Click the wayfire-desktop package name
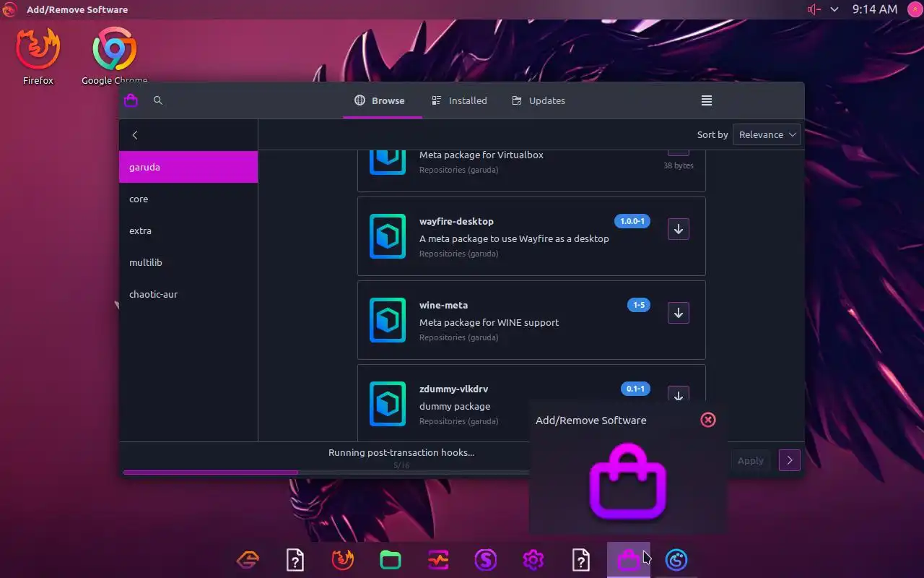This screenshot has height=578, width=924. click(456, 221)
